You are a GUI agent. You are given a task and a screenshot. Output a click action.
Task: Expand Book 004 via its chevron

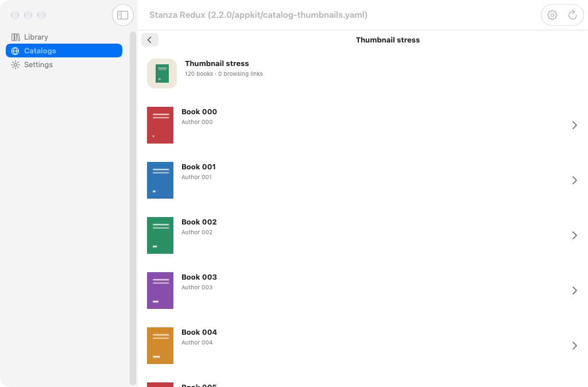(x=574, y=346)
